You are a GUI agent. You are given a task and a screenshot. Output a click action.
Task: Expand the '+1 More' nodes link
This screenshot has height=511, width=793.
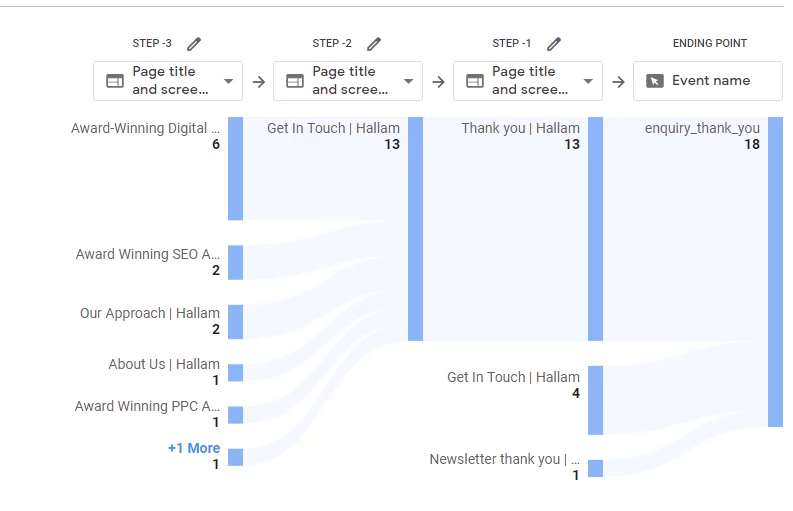tap(194, 448)
